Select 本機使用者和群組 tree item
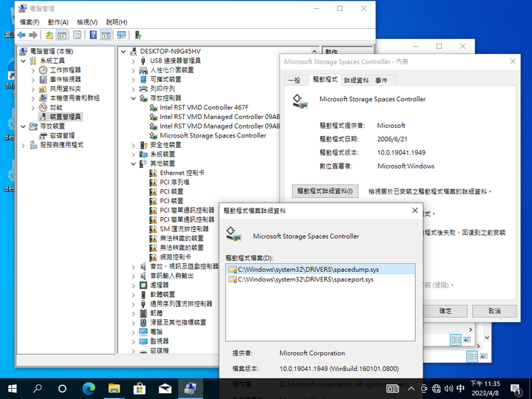The width and height of the screenshot is (532, 399). click(x=75, y=98)
